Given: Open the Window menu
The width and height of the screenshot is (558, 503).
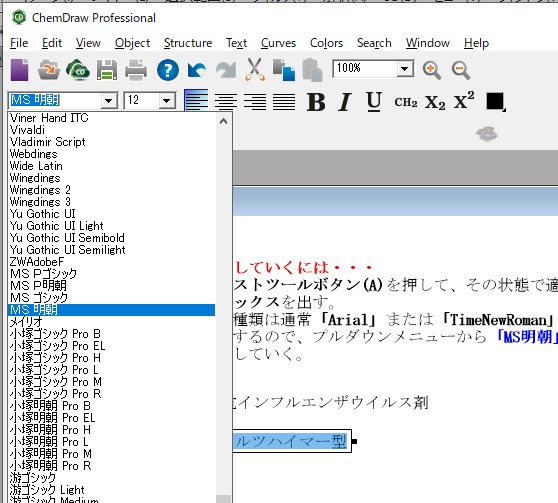Looking at the screenshot, I should pyautogui.click(x=428, y=43).
